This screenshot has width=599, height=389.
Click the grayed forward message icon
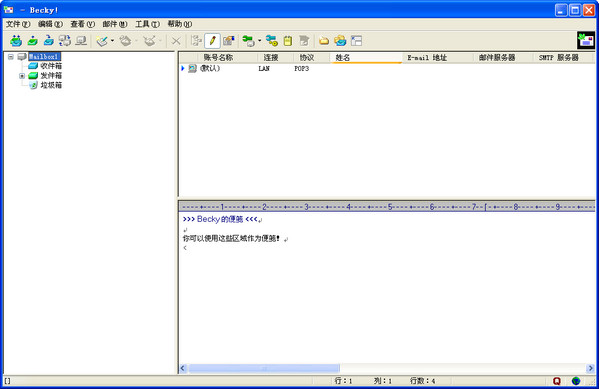(149, 41)
